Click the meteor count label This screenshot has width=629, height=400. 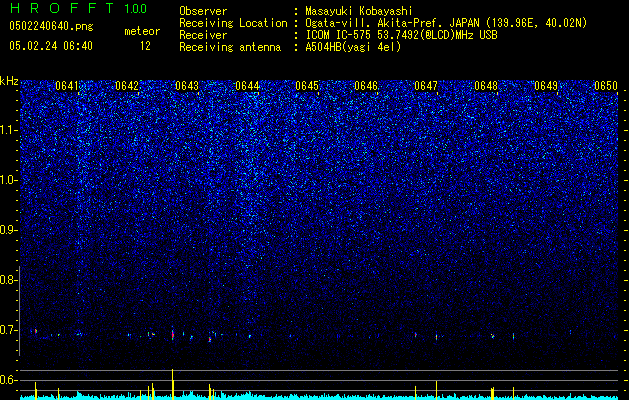pos(142,31)
